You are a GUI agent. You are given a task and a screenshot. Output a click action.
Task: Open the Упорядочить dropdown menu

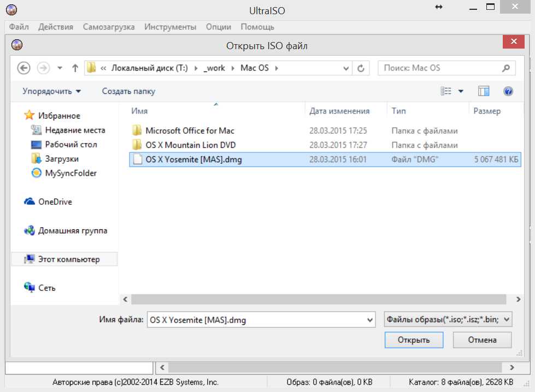click(51, 91)
